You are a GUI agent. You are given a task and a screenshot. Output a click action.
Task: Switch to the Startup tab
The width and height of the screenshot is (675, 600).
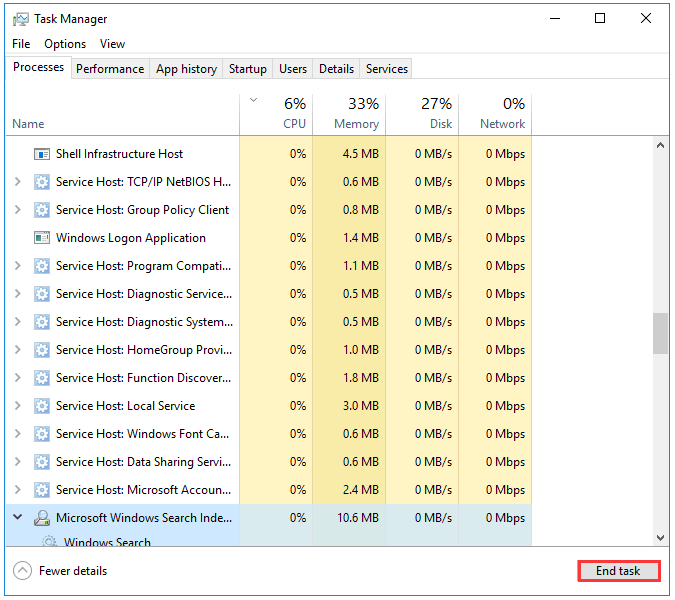[x=248, y=69]
